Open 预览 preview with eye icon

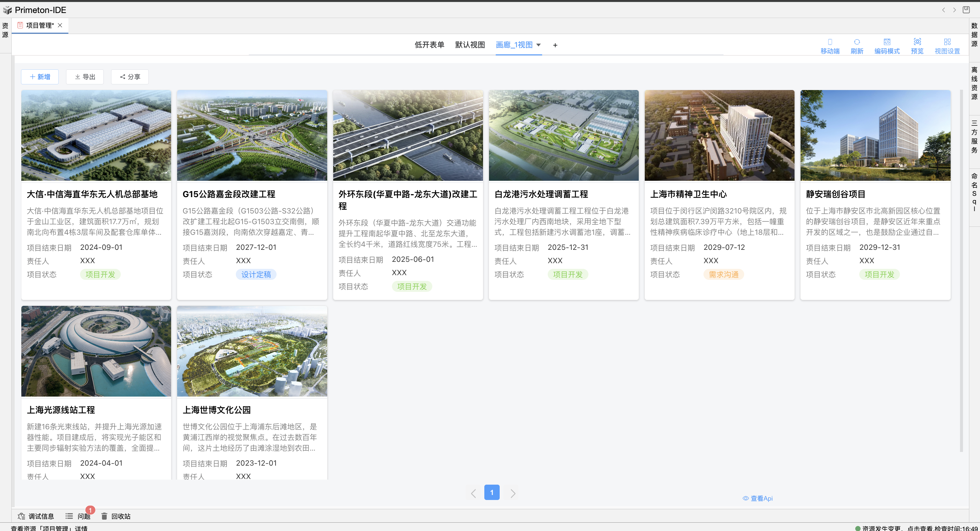[x=917, y=46]
